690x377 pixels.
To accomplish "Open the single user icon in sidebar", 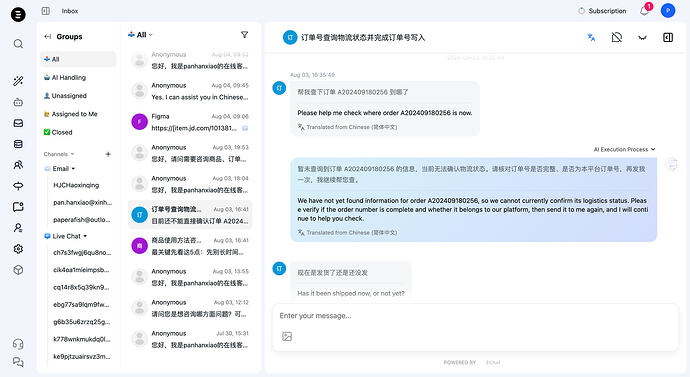I will 18,228.
